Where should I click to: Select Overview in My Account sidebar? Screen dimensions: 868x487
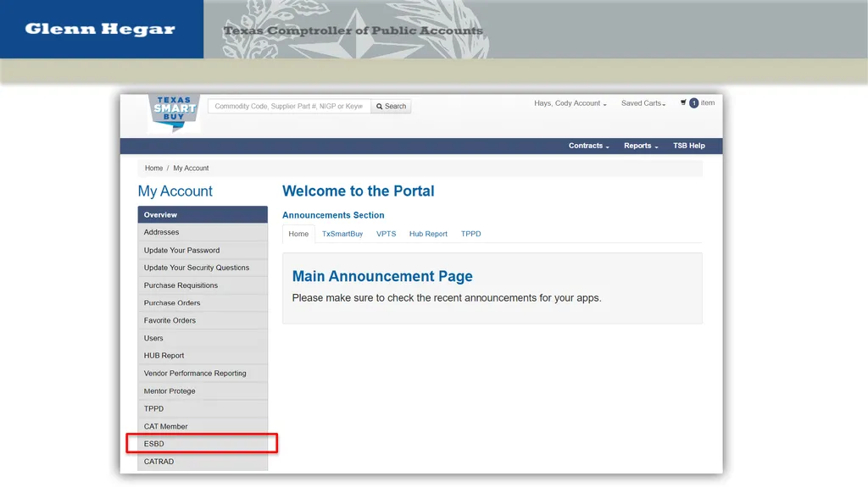[203, 215]
